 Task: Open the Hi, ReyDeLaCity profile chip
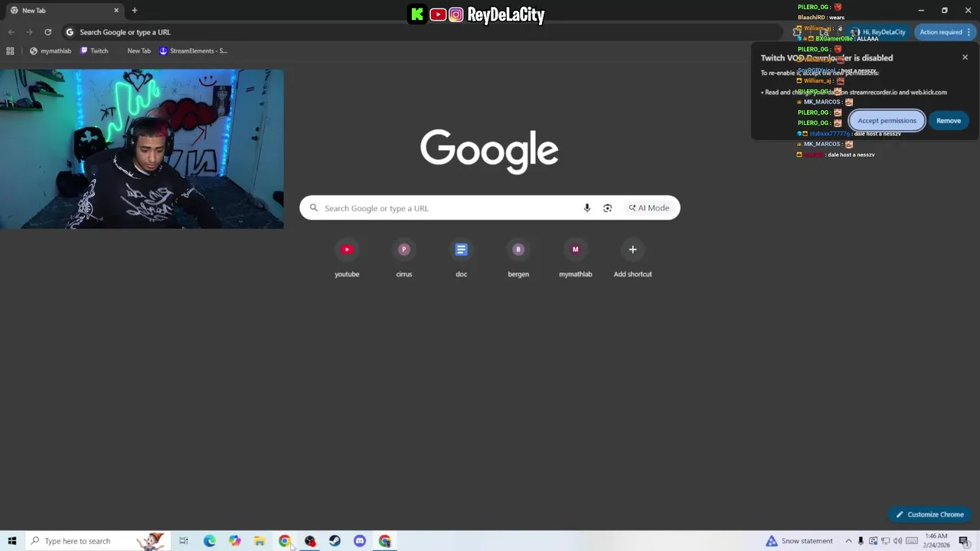[x=878, y=32]
